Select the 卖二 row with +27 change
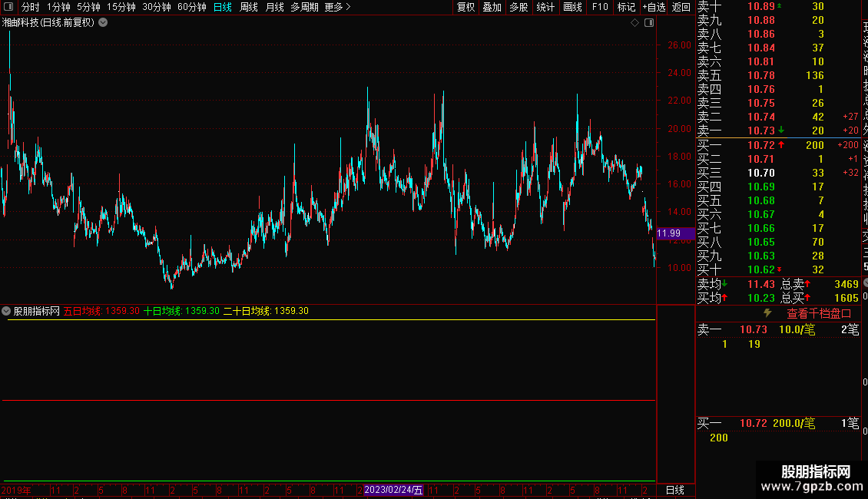The height and width of the screenshot is (499, 868). [778, 117]
